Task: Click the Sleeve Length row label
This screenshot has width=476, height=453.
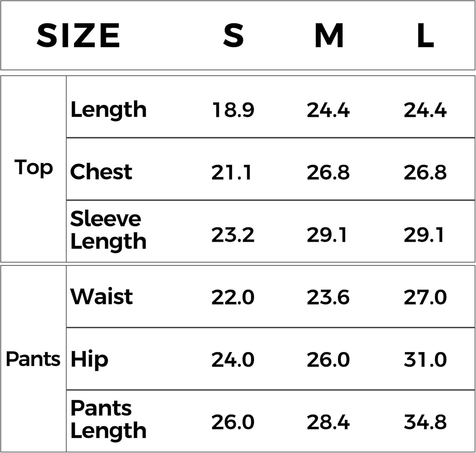Action: click(109, 230)
